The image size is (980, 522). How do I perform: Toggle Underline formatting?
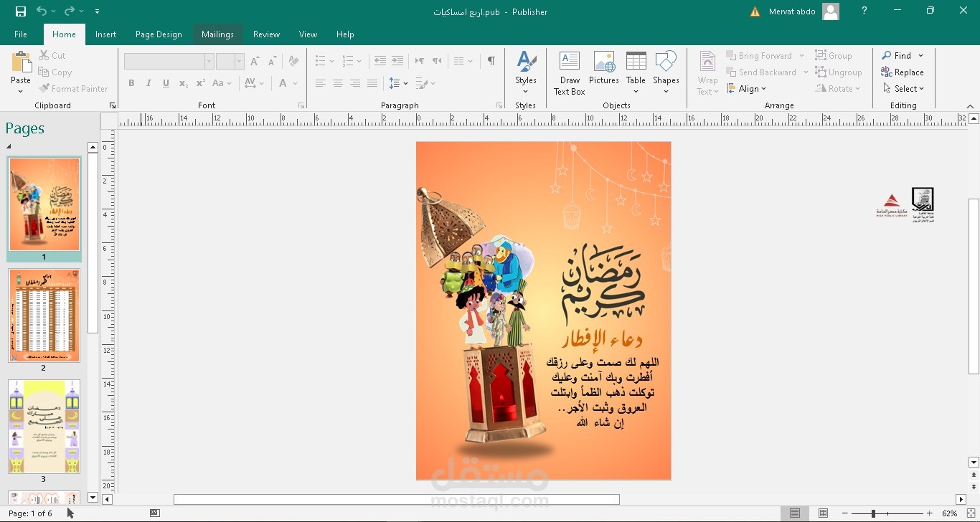coord(166,83)
